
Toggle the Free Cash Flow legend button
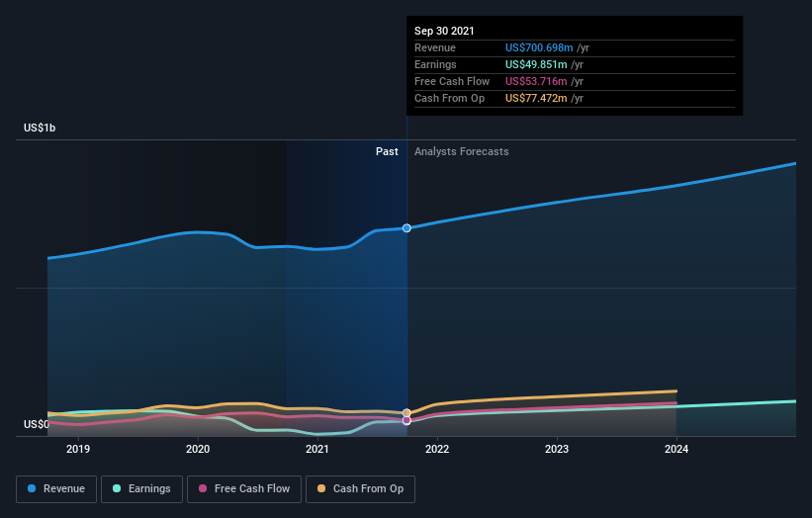click(x=244, y=489)
